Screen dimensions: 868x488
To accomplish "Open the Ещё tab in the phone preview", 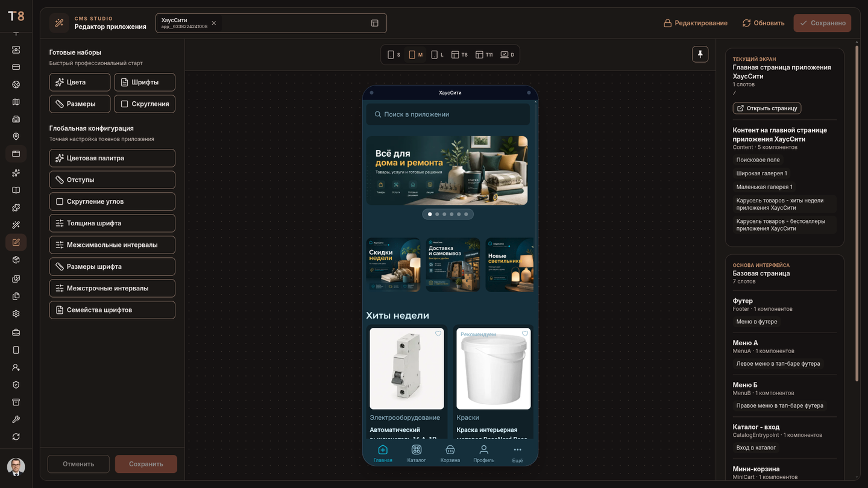I will click(x=517, y=454).
